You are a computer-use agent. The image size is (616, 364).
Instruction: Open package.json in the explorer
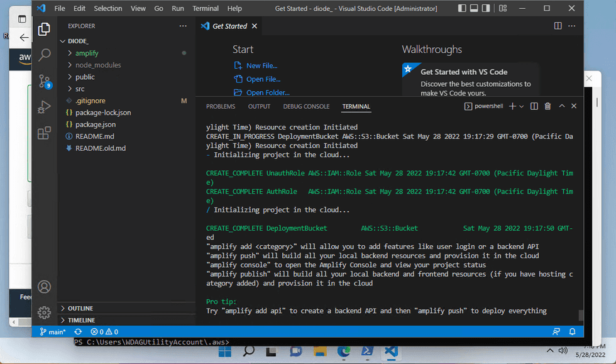96,124
